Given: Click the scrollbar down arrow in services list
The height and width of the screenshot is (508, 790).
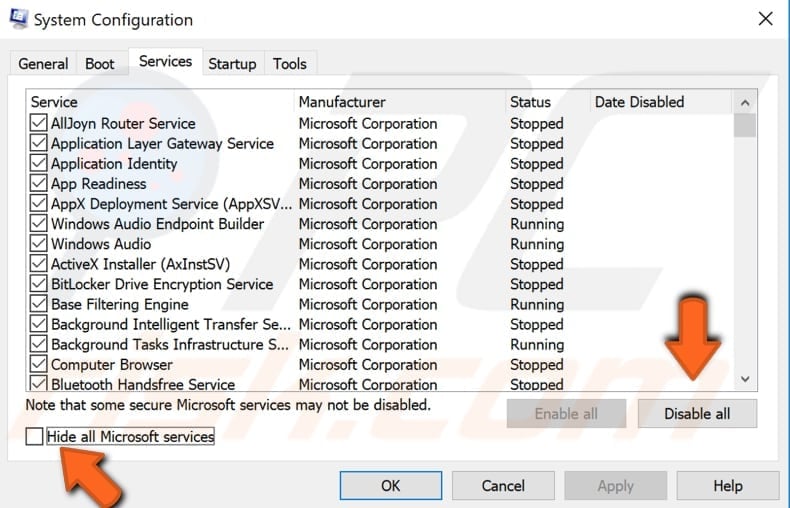Looking at the screenshot, I should (744, 379).
